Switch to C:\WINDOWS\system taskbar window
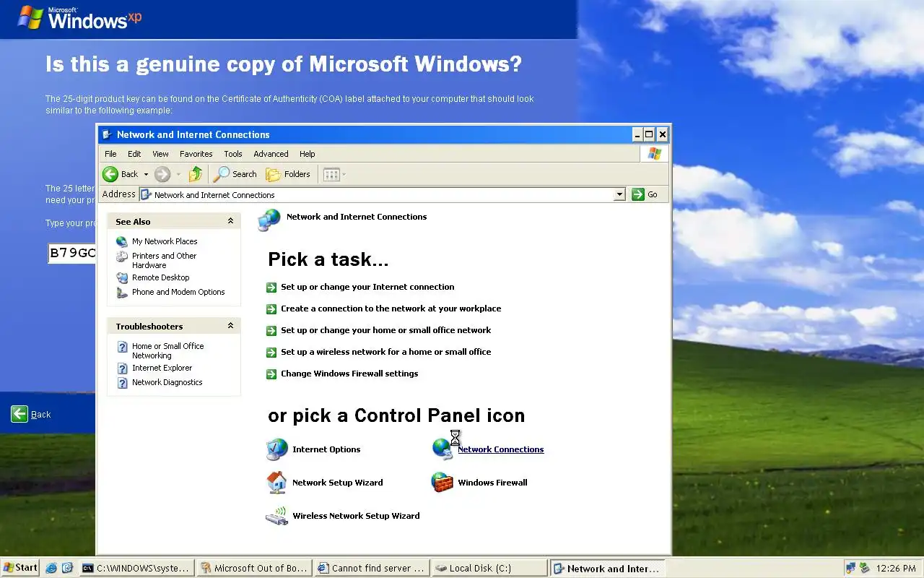The image size is (924, 578). tap(136, 568)
